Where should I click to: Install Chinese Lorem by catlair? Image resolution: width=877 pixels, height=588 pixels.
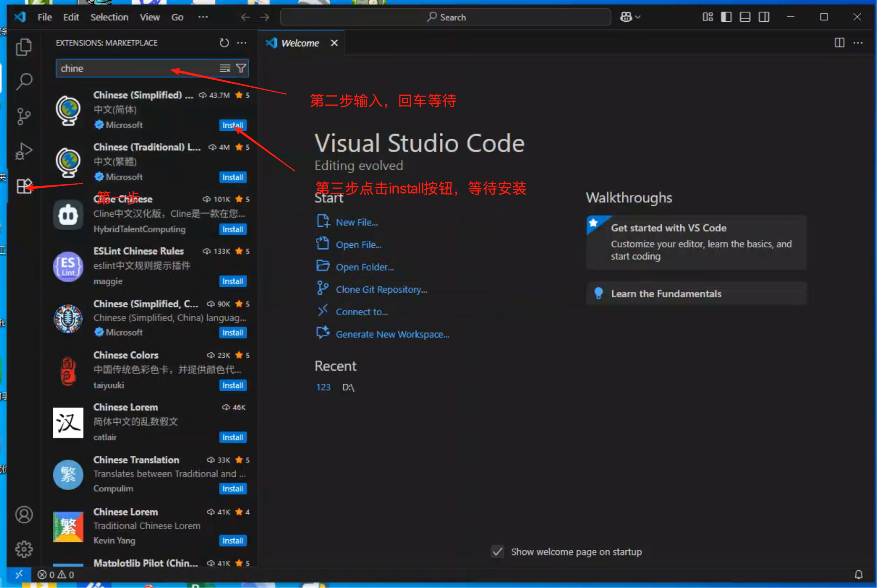tap(233, 437)
